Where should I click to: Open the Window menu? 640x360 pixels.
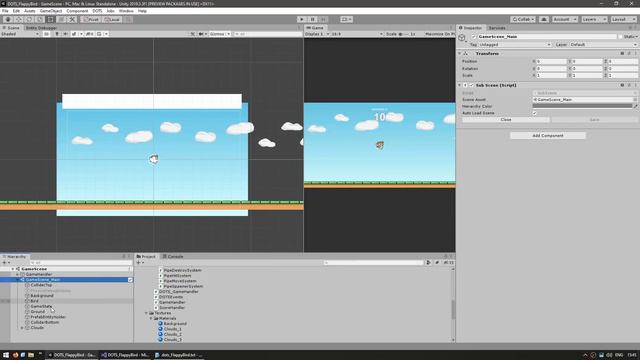[126, 11]
